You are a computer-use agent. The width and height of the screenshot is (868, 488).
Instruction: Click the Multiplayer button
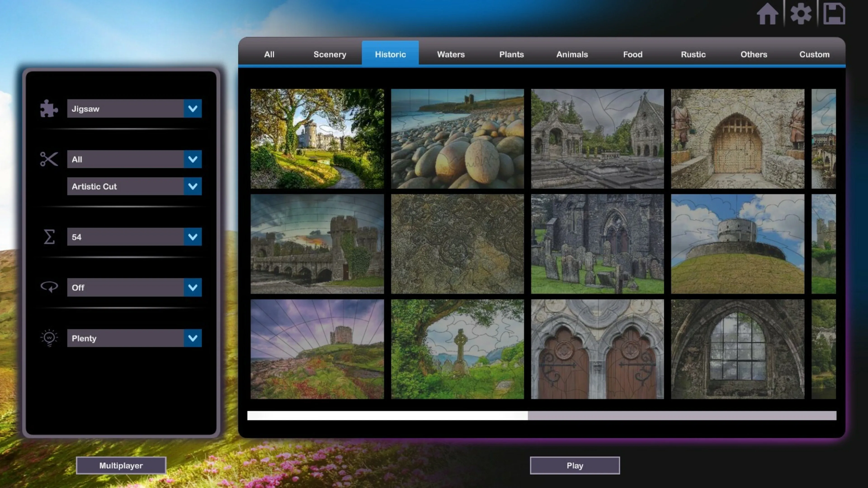coord(121,465)
